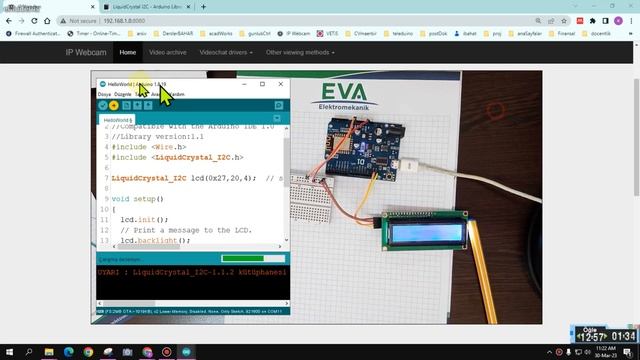Open Microsoft Edge from the taskbar
Screen dimensions: 640x360
tap(69, 352)
